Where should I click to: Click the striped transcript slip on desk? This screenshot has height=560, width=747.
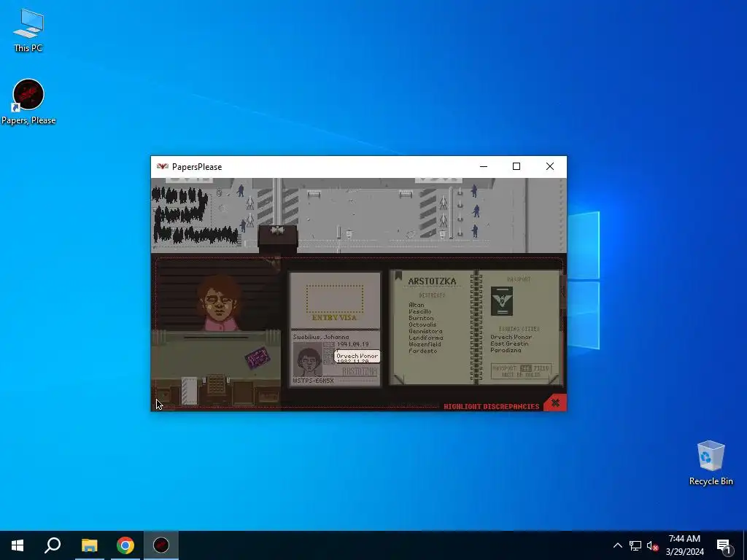[189, 391]
